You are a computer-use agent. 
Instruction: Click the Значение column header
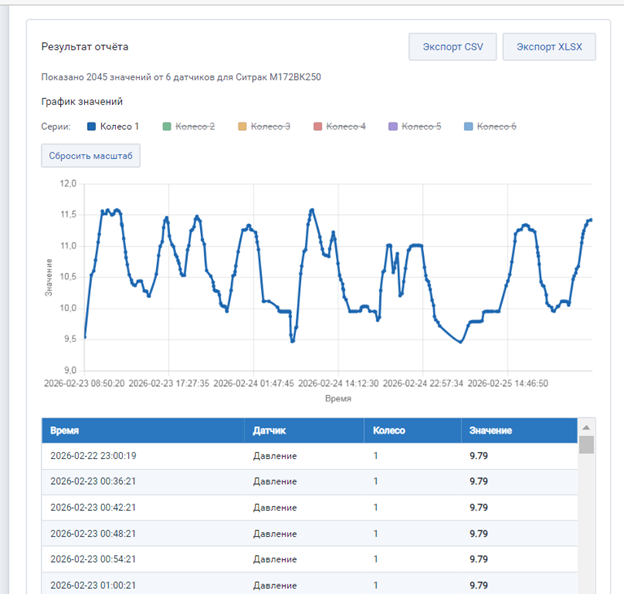pyautogui.click(x=491, y=430)
